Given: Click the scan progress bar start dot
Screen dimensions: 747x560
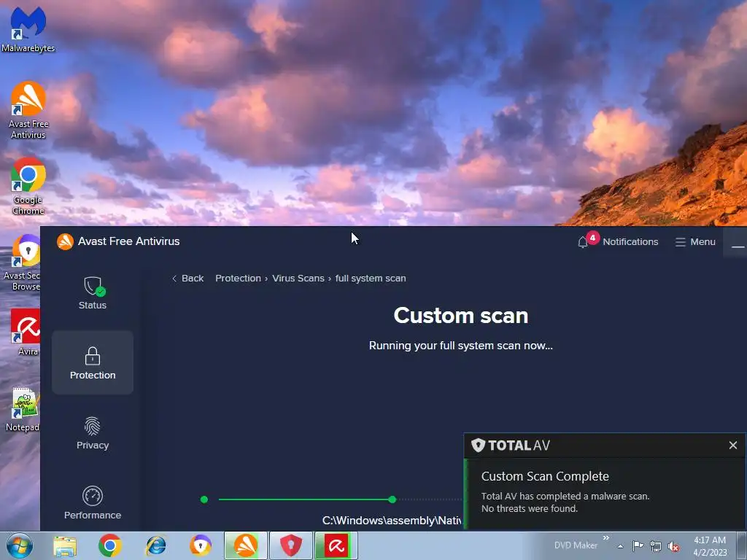Looking at the screenshot, I should [204, 499].
